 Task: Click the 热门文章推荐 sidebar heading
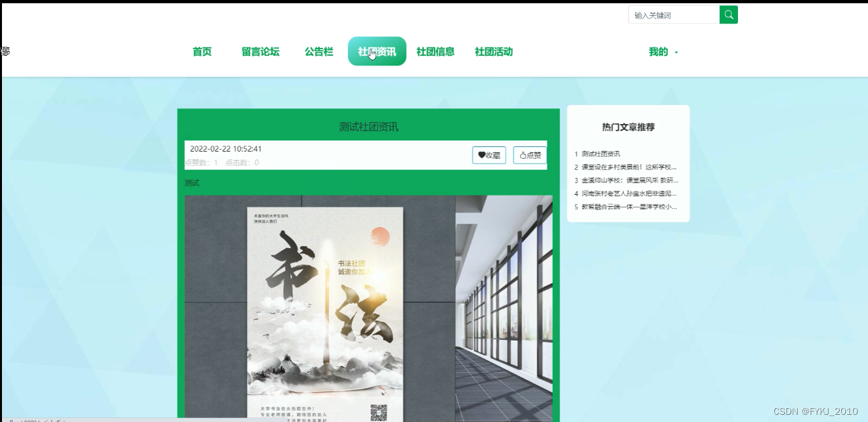click(x=628, y=127)
